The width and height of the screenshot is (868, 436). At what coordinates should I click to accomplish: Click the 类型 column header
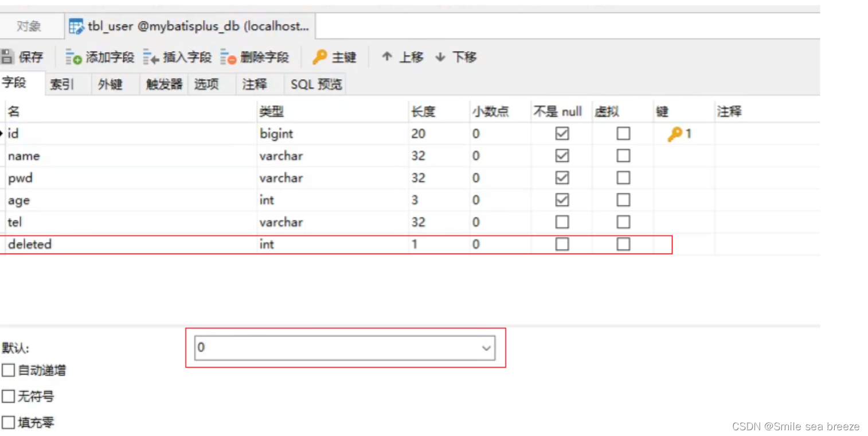(333, 112)
